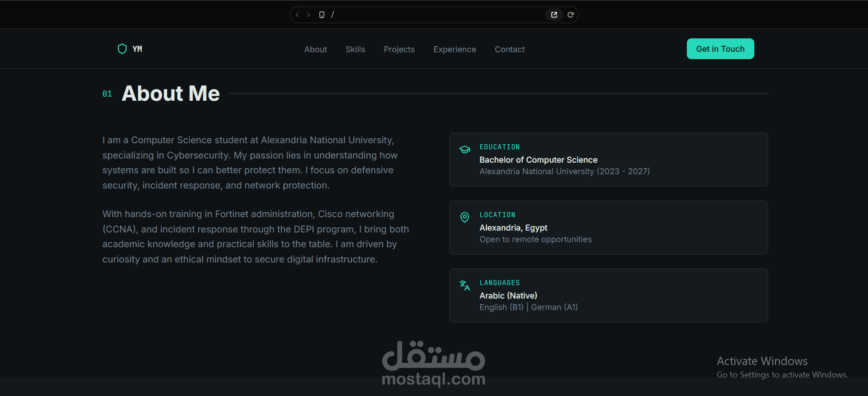Click the shield logo icon beside YM
The width and height of the screenshot is (868, 396).
[122, 49]
